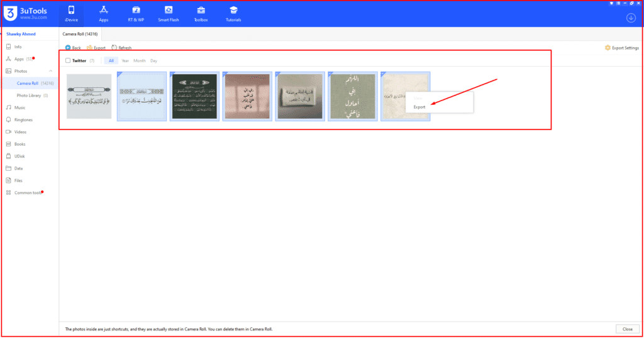644x338 pixels.
Task: Switch to the Camera Roll (14316) tab
Action: [x=79, y=33]
